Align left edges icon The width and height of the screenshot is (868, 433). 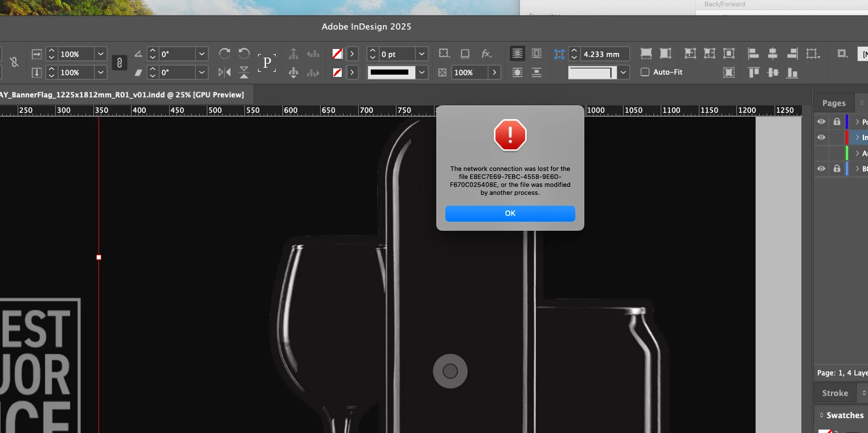753,54
